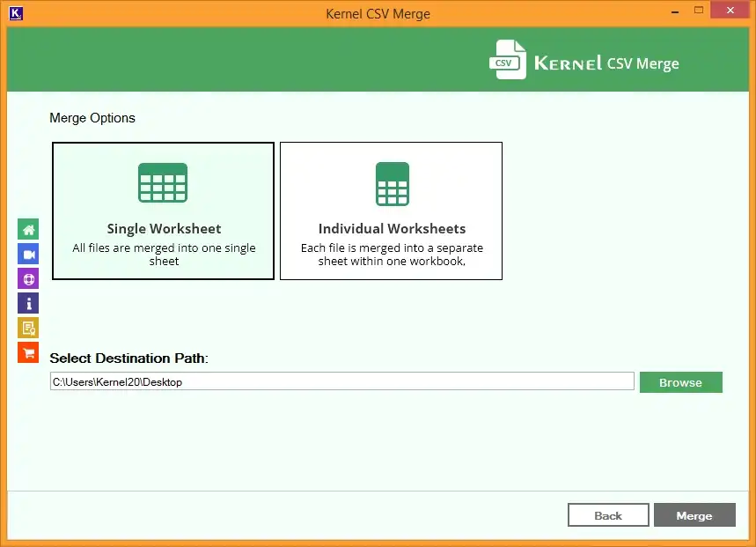Viewport: 756px width, 547px height.
Task: Click the Single Worksheet table icon
Action: tap(163, 183)
